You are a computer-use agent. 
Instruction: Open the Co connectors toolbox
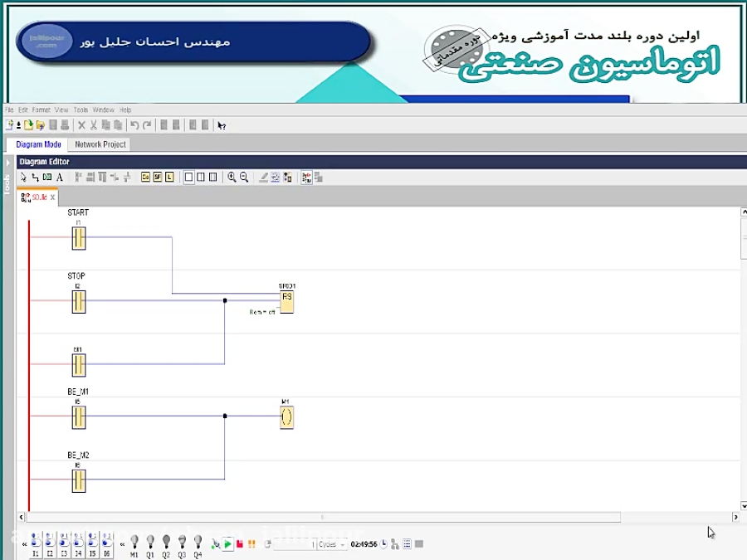coord(144,177)
